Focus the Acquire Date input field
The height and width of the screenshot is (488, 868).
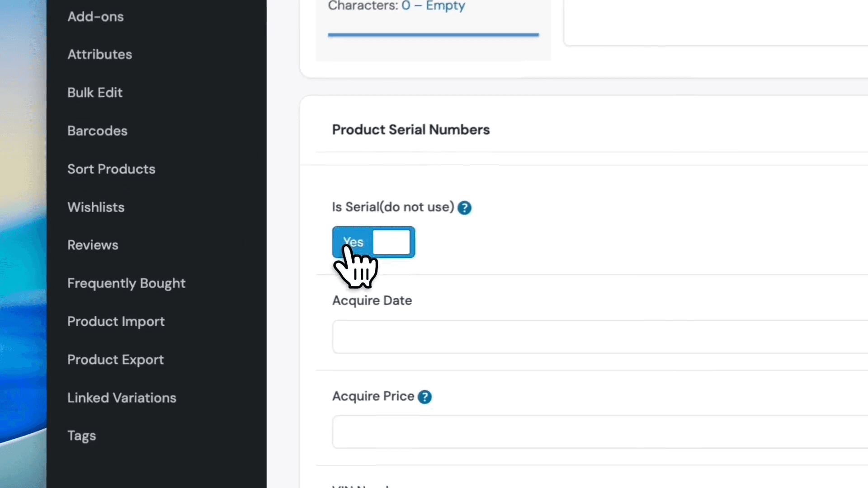[x=600, y=337]
